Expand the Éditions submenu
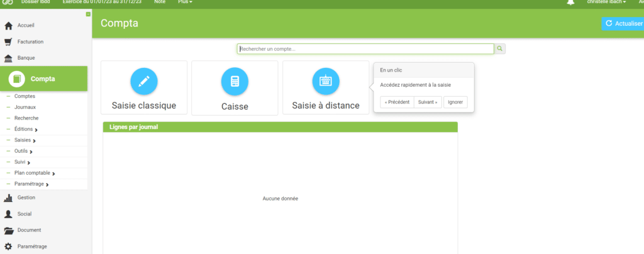The image size is (644, 254). point(36,130)
